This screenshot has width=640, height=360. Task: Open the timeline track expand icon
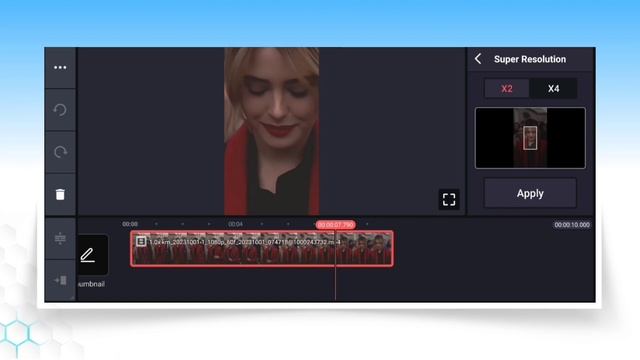coord(60,238)
